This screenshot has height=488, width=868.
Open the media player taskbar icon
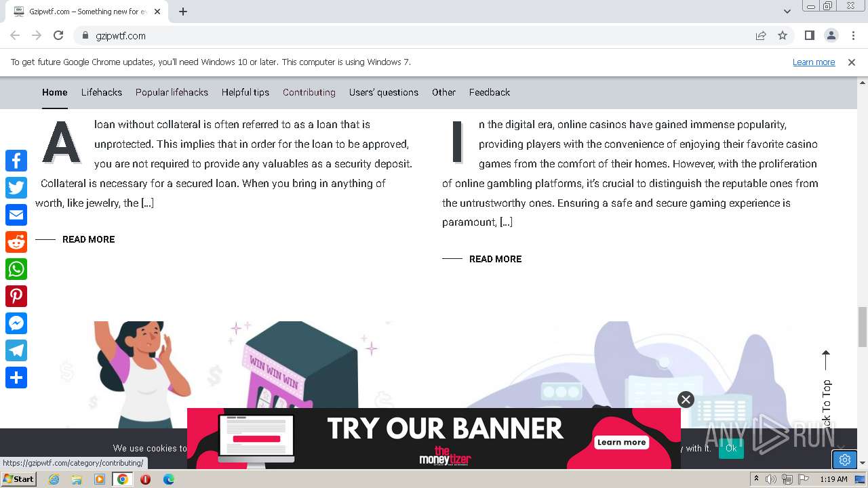[x=100, y=479]
